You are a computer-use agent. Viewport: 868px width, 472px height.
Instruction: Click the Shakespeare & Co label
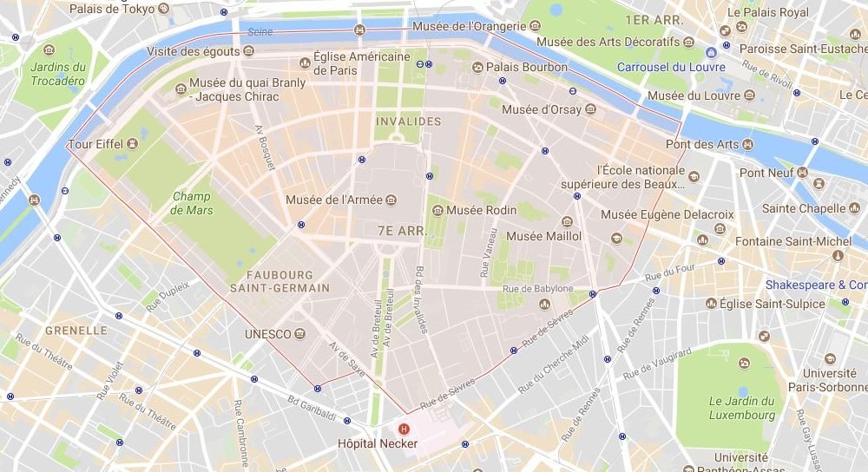tap(817, 285)
